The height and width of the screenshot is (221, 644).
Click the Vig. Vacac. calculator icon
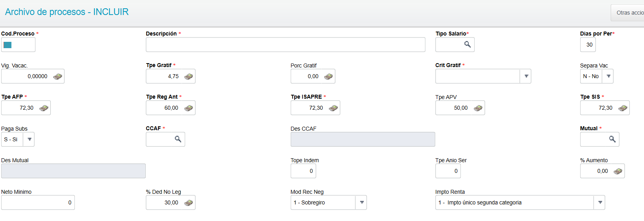pos(58,77)
